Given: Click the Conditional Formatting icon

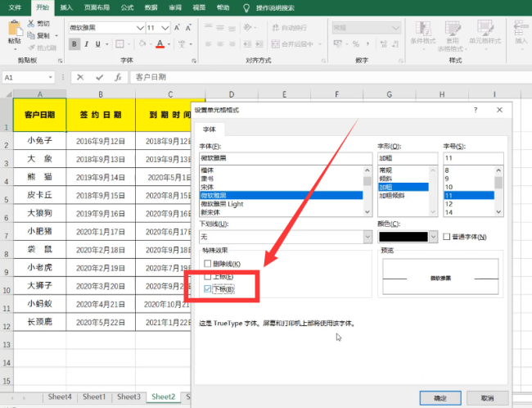Looking at the screenshot, I should 423,29.
